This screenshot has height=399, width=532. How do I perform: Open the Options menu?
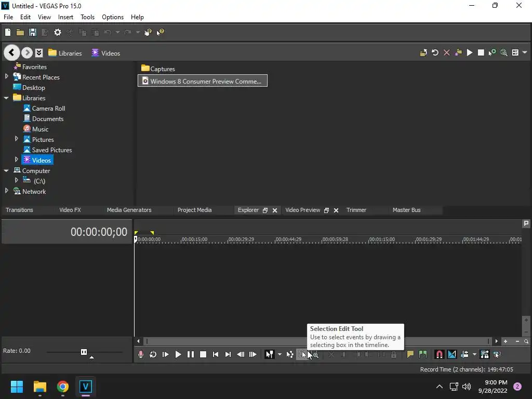click(113, 17)
